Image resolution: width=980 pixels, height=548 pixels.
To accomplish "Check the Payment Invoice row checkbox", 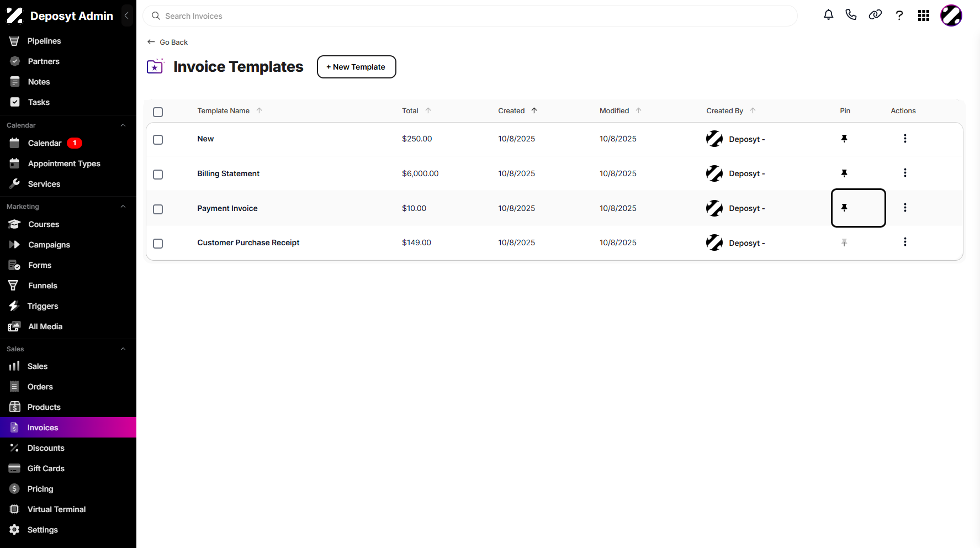I will [x=158, y=209].
